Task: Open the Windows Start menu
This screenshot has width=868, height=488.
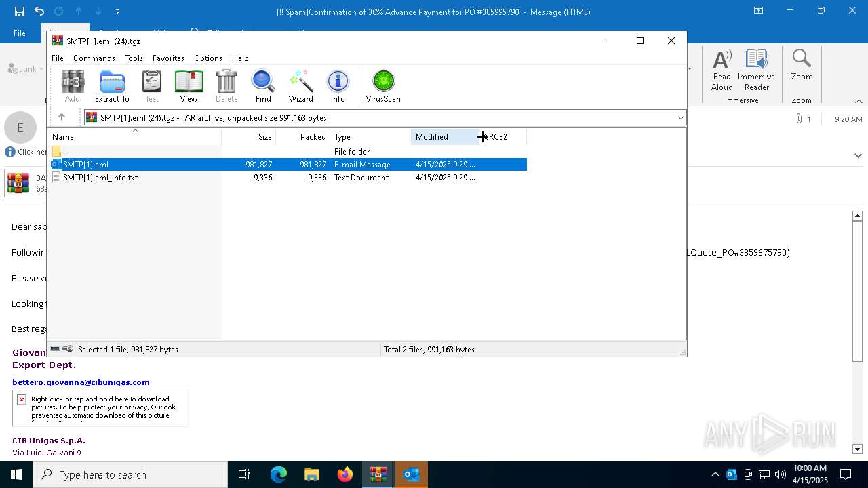Action: tap(16, 474)
